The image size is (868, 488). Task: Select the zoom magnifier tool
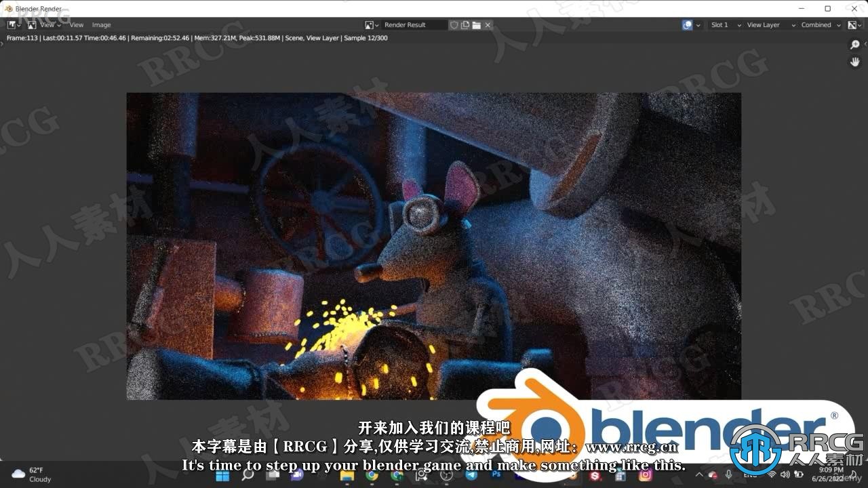[855, 45]
